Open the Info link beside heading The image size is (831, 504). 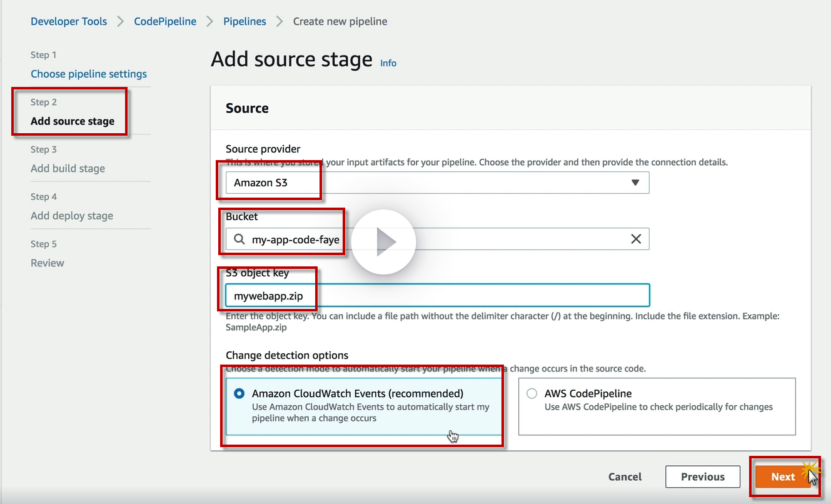(388, 63)
